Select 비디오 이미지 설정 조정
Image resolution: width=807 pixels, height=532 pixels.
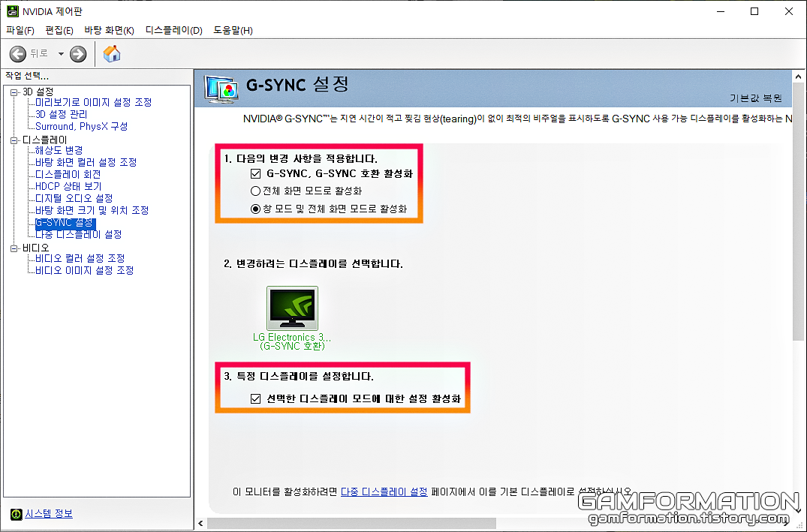point(84,270)
